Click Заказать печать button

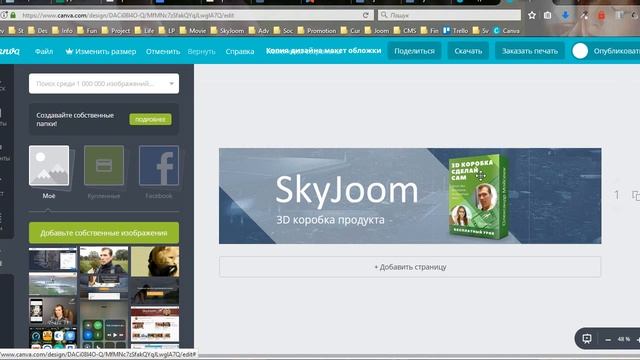[529, 51]
